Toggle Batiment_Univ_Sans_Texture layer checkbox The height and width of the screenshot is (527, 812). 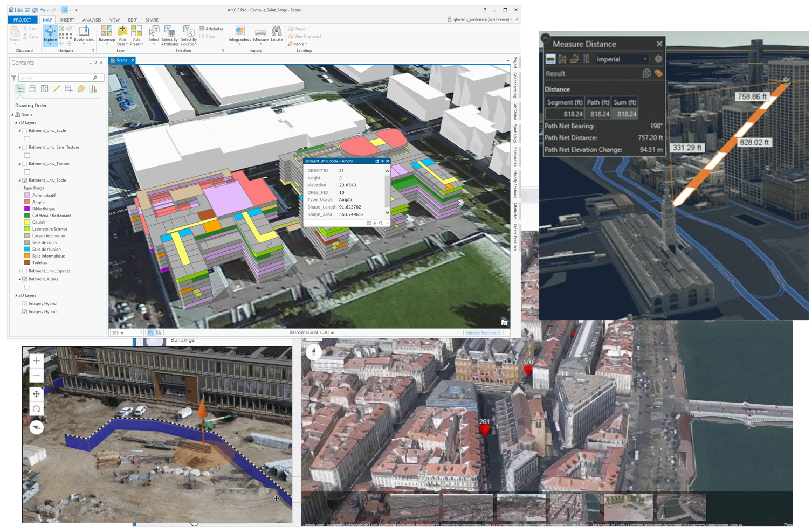point(25,147)
